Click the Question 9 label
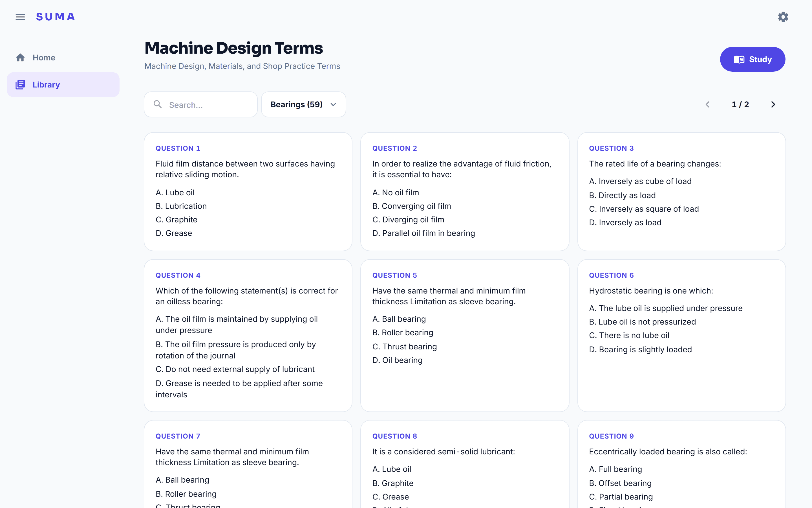The width and height of the screenshot is (812, 508). point(611,436)
